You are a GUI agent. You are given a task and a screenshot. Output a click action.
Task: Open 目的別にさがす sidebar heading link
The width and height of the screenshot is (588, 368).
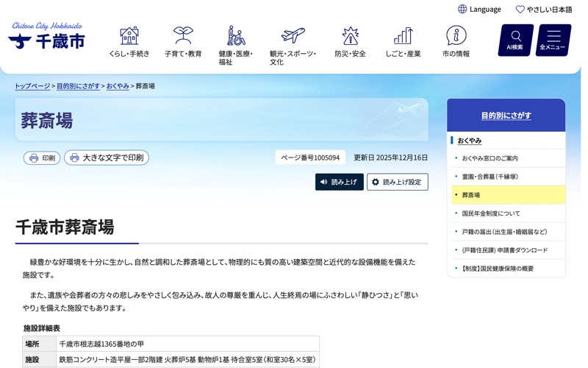coord(506,116)
